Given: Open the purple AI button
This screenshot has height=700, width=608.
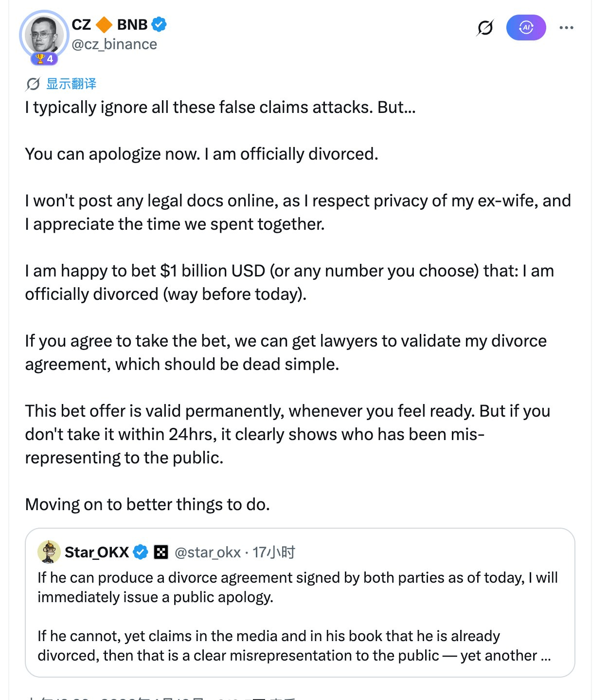Looking at the screenshot, I should tap(526, 28).
